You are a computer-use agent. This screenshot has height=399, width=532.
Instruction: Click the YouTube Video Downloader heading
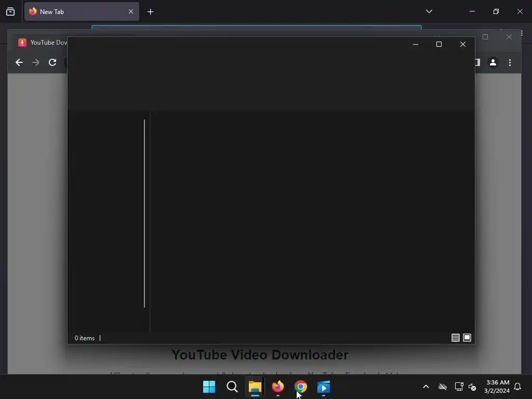point(260,355)
